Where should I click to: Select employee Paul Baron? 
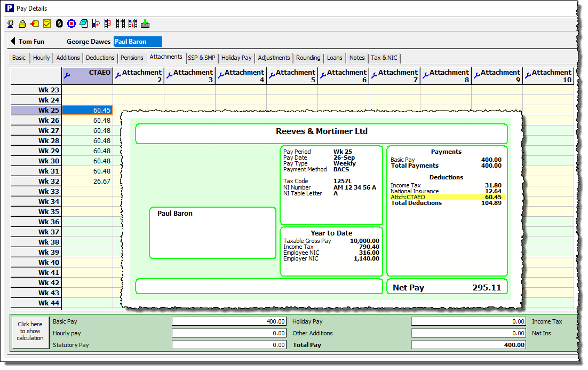click(138, 42)
